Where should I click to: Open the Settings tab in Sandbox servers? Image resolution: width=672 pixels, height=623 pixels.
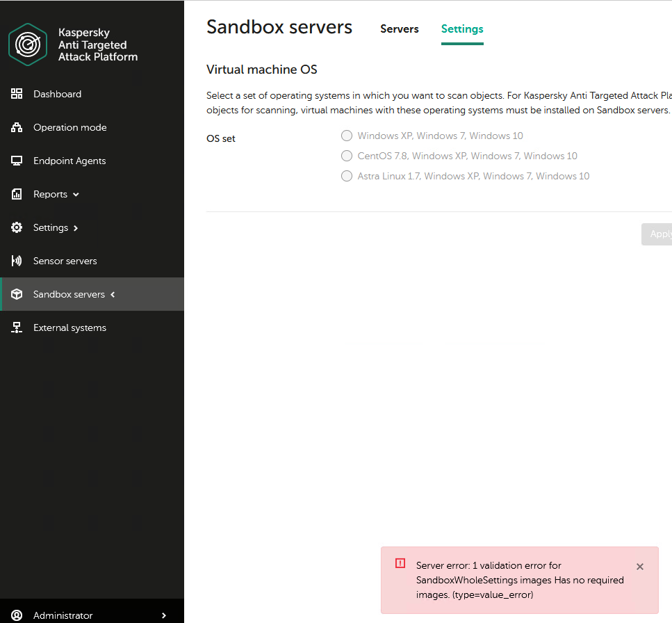click(x=462, y=29)
